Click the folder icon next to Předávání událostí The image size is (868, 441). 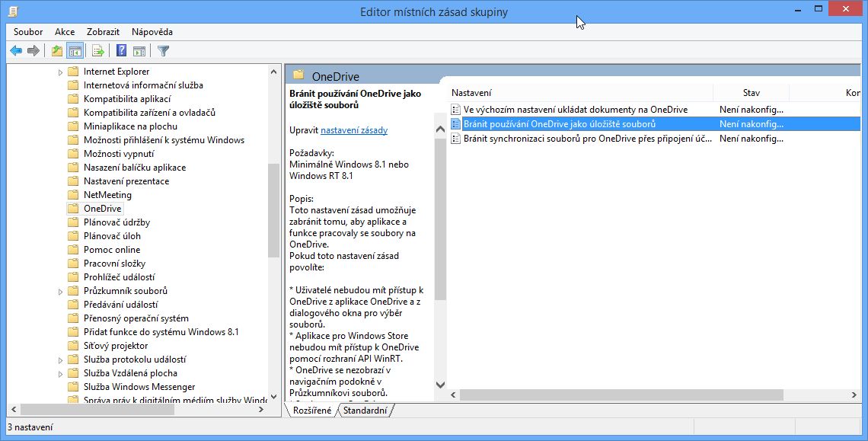(x=73, y=305)
